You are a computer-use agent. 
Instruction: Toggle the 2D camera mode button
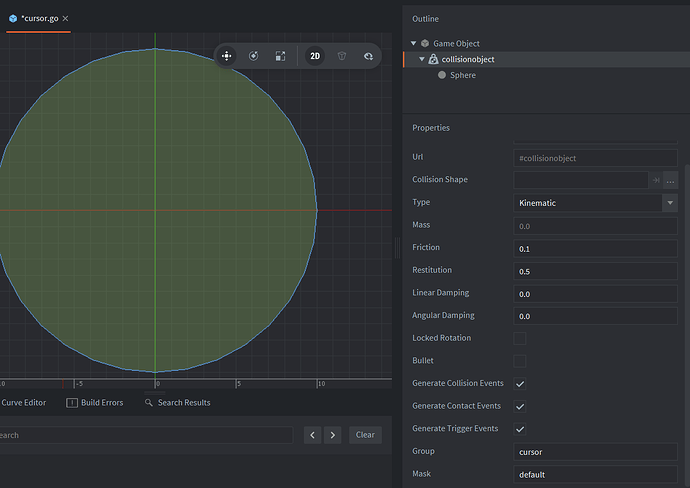tap(315, 56)
